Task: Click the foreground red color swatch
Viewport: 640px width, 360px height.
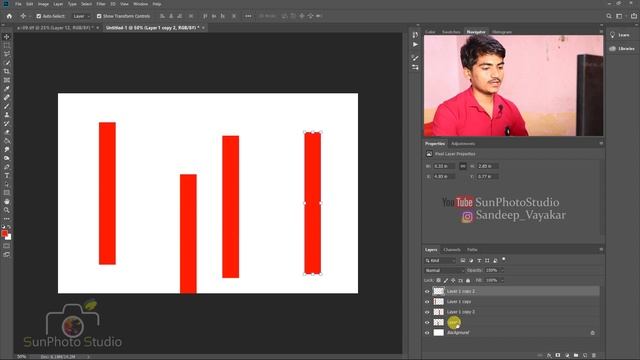Action: [x=4, y=233]
